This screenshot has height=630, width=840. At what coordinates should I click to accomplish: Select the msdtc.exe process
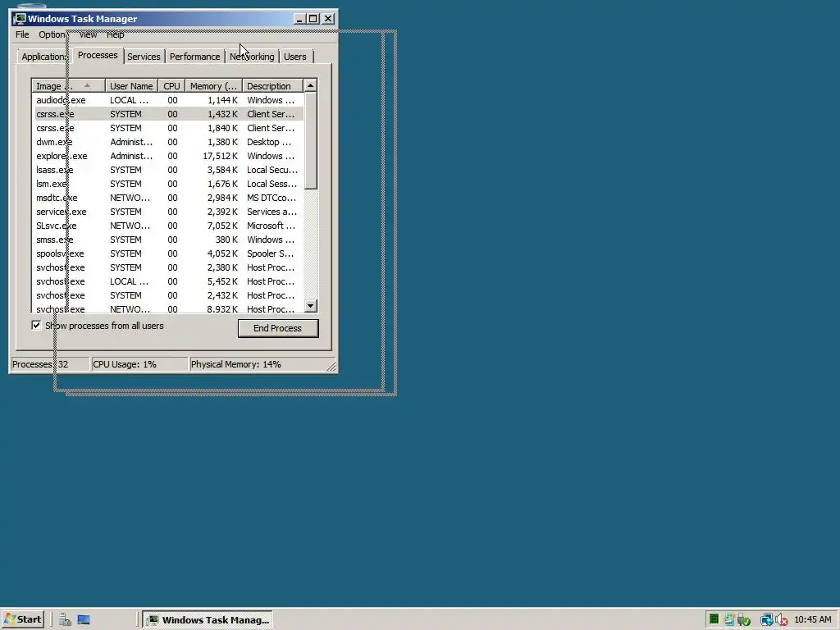(x=167, y=198)
